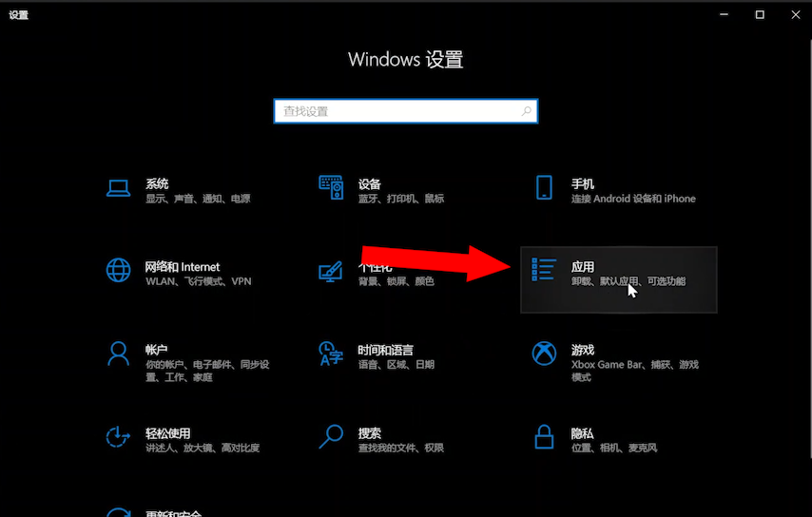
Task: Open the 轻松使用 dashed clock icon
Action: pos(118,437)
